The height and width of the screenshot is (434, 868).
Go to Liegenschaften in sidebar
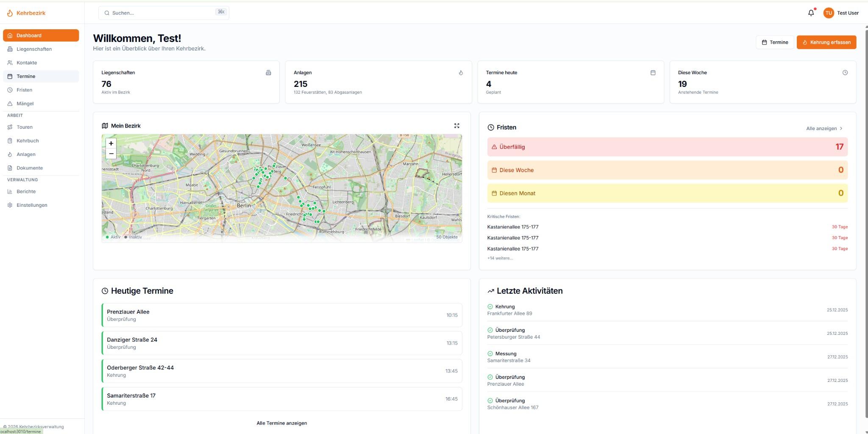point(41,49)
